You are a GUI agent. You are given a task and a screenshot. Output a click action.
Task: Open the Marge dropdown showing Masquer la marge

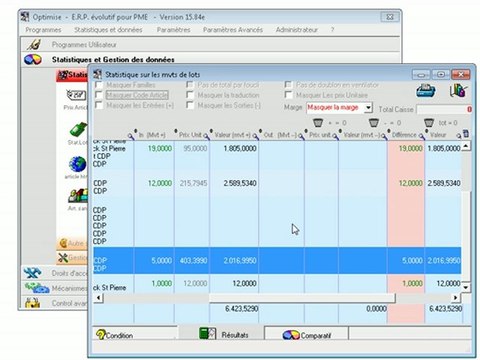coord(339,108)
